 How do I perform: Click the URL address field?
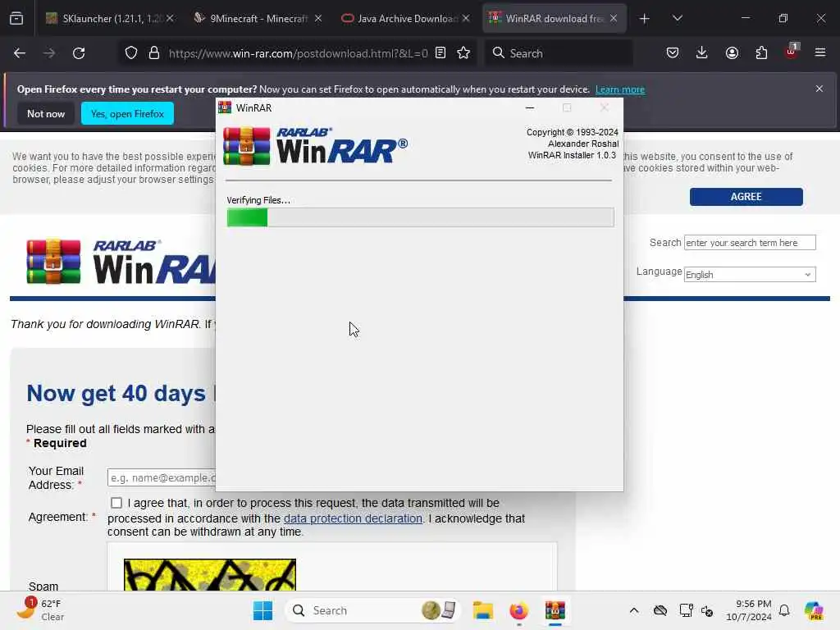click(x=298, y=53)
